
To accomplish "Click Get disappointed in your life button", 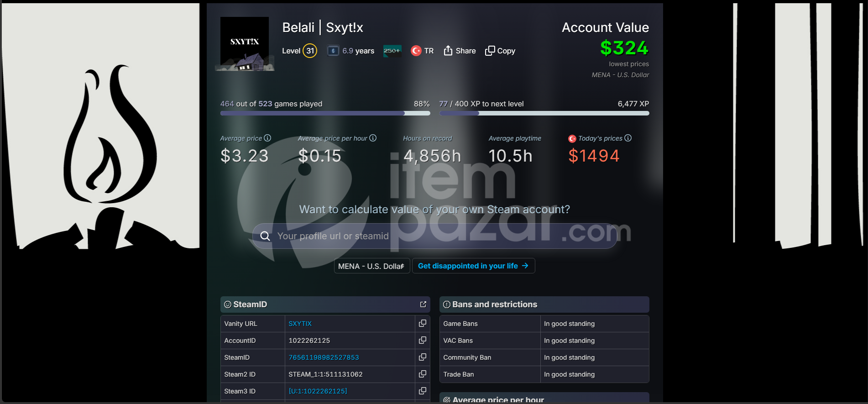I will [473, 266].
